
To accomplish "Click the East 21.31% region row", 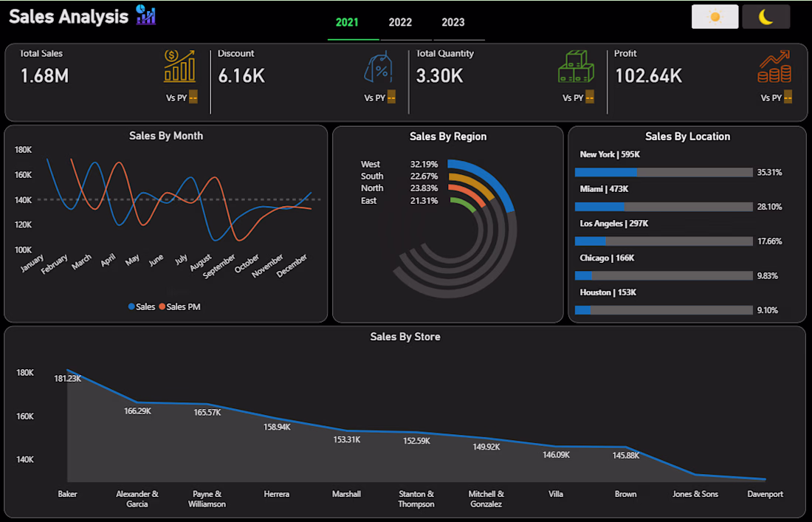I will 399,200.
